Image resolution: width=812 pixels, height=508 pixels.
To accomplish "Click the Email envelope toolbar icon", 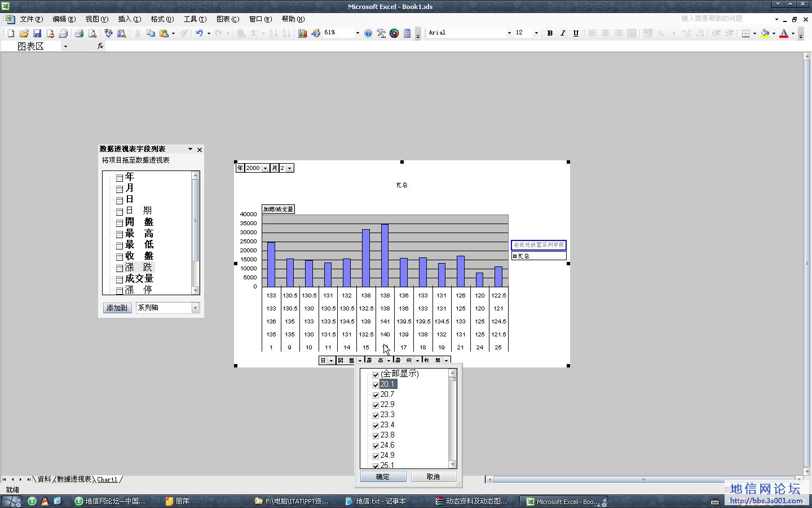I will 63,33.
